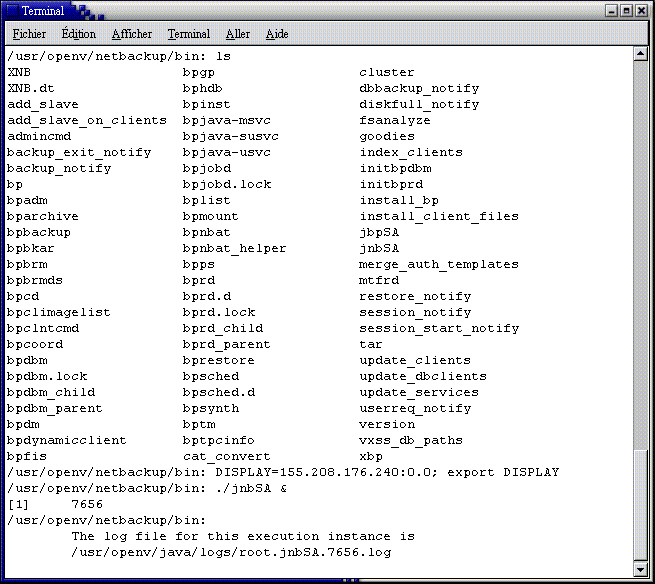The height and width of the screenshot is (584, 655).
Task: Click the ./jnbSA & command
Action: 251,489
